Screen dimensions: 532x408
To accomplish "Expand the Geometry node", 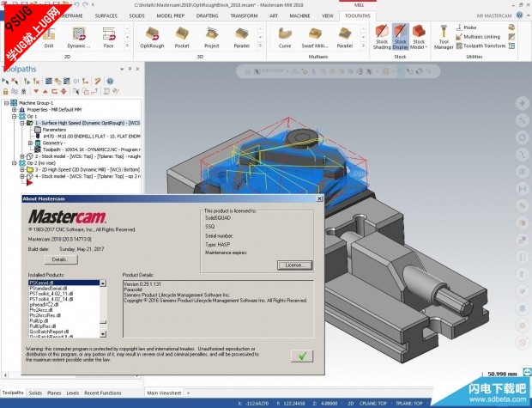I will coord(31,143).
